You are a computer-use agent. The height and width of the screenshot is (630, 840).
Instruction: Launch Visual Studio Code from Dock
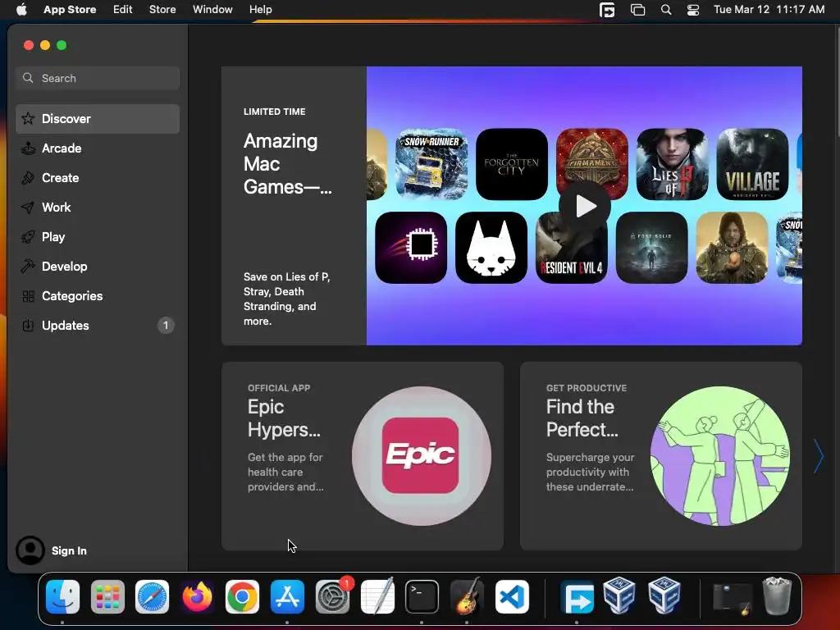click(512, 596)
